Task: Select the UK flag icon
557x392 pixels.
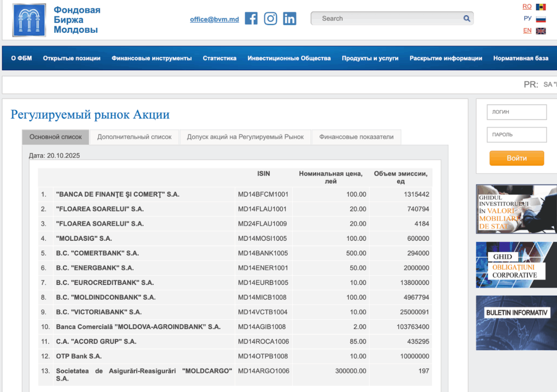Action: (x=541, y=31)
